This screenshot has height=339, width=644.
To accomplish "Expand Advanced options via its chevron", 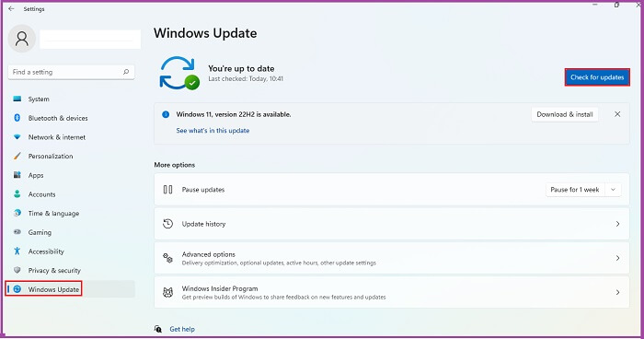I will [x=617, y=258].
